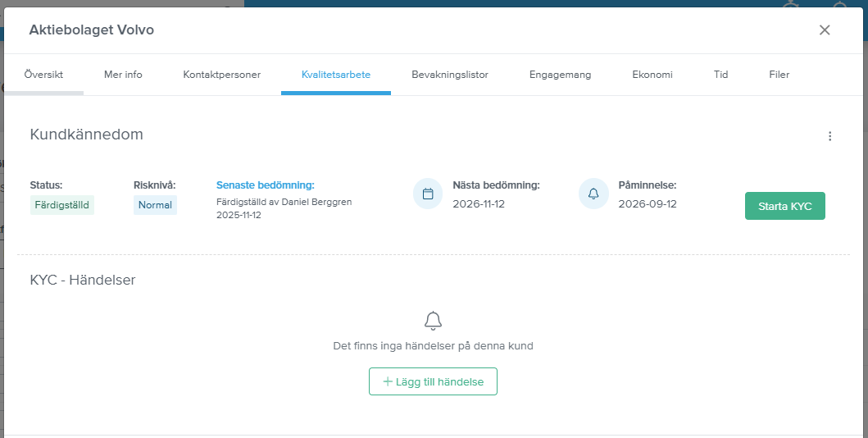Open the Kundkännedom three-dot options menu
Image resolution: width=868 pixels, height=438 pixels.
[829, 136]
